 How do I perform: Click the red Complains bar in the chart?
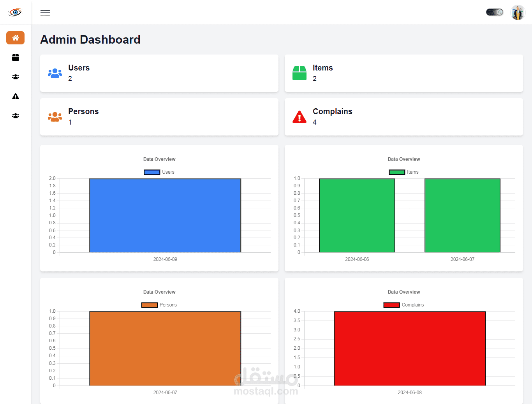(x=410, y=349)
